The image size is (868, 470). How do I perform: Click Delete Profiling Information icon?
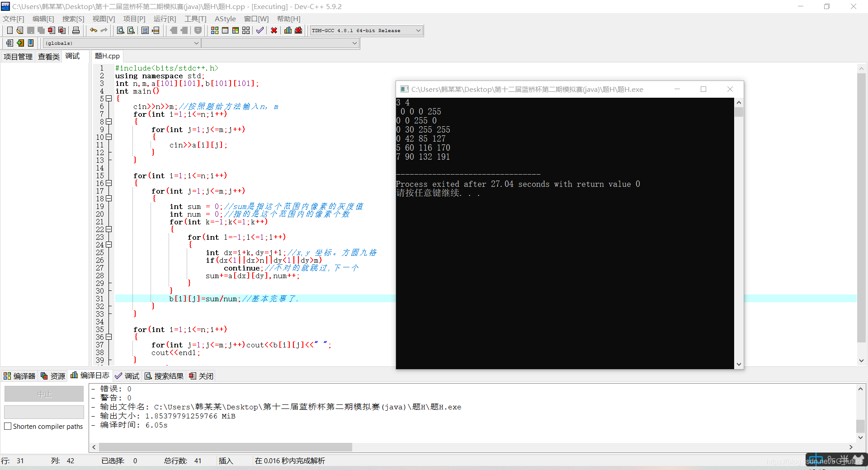298,30
